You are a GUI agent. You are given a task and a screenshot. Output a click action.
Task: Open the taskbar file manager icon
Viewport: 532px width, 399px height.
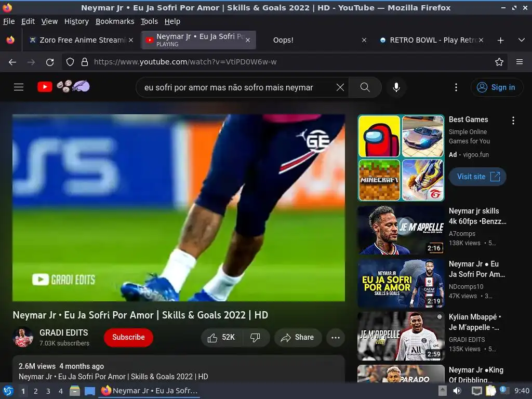click(x=75, y=391)
